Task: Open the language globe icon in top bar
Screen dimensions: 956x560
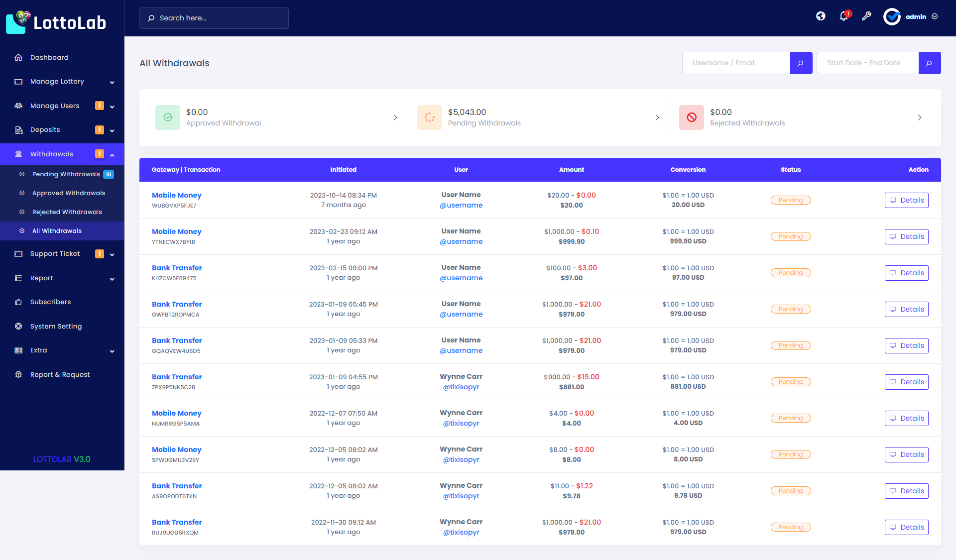Action: 821,16
